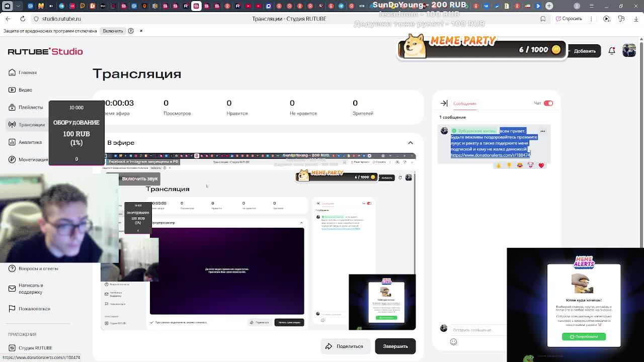644x362 pixels.
Task: Click the help question icon in protection bar
Action: pyautogui.click(x=131, y=31)
